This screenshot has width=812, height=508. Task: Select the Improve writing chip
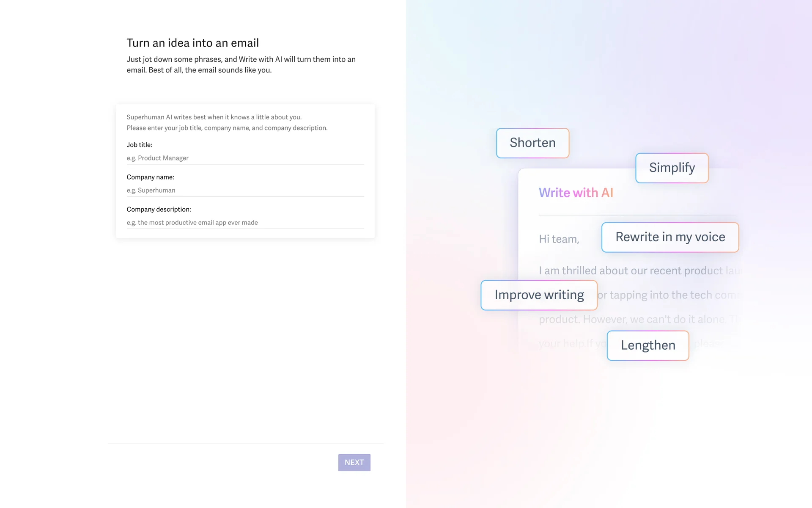pyautogui.click(x=539, y=295)
